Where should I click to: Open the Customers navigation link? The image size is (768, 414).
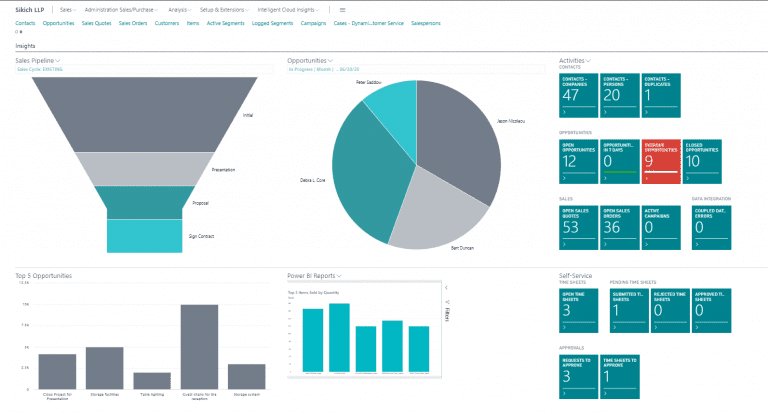(x=167, y=22)
